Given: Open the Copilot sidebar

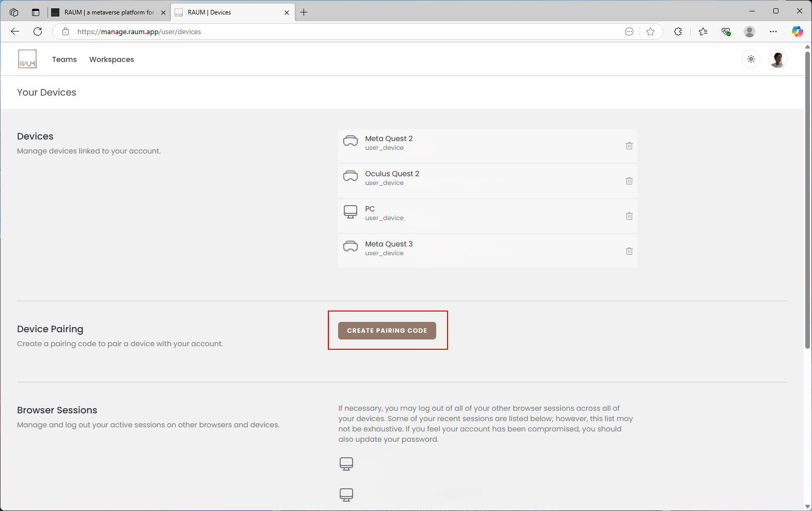Looking at the screenshot, I should click(797, 32).
